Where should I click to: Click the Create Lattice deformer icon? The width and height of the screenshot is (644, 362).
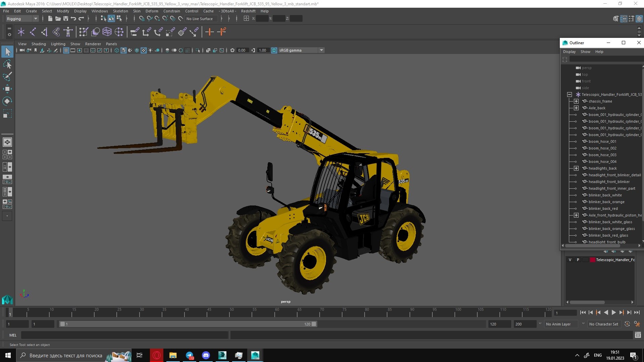107,32
